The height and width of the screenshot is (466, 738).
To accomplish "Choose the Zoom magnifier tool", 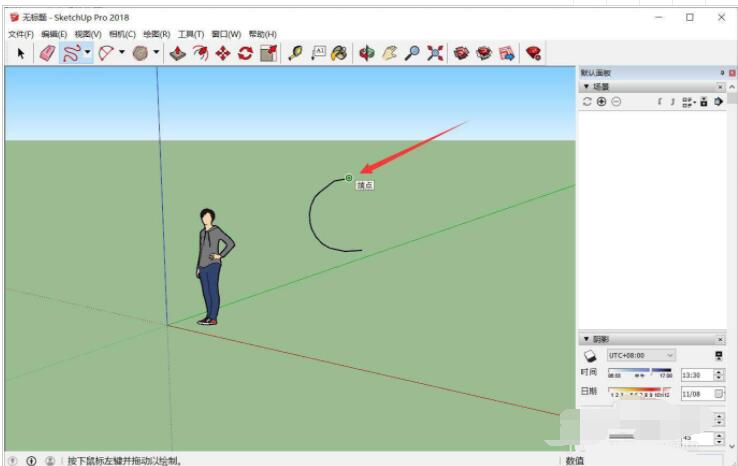I will 412,53.
